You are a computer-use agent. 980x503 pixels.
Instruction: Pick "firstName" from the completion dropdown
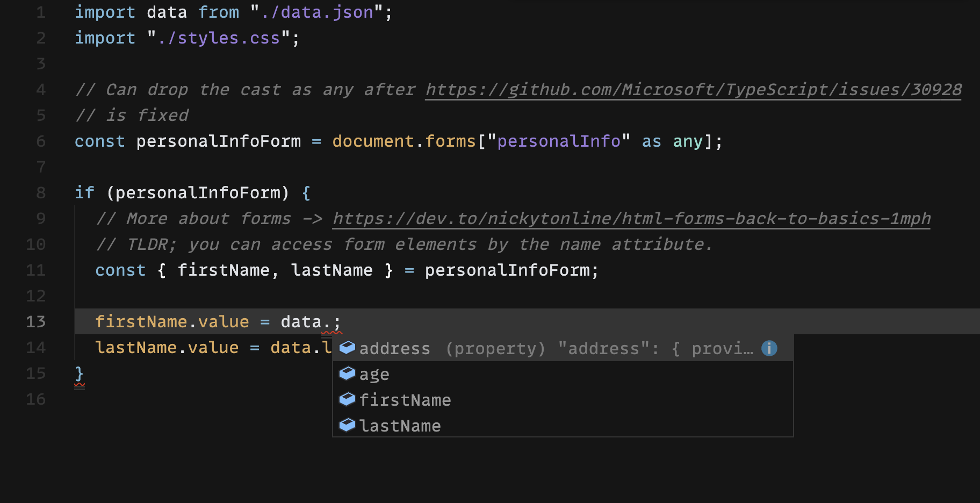click(406, 399)
